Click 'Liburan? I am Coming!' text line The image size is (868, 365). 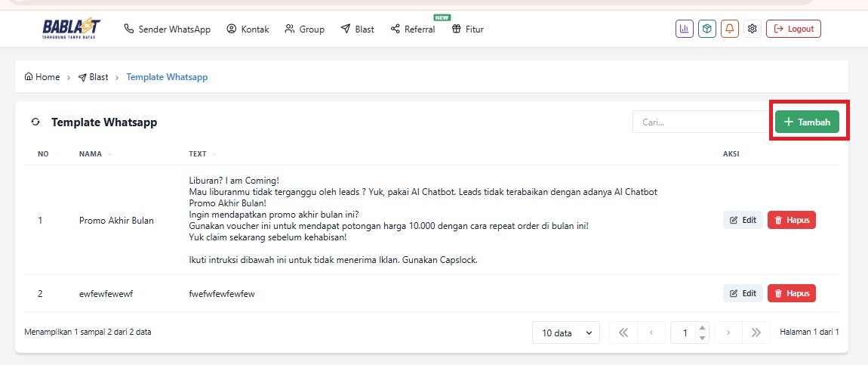pos(234,181)
